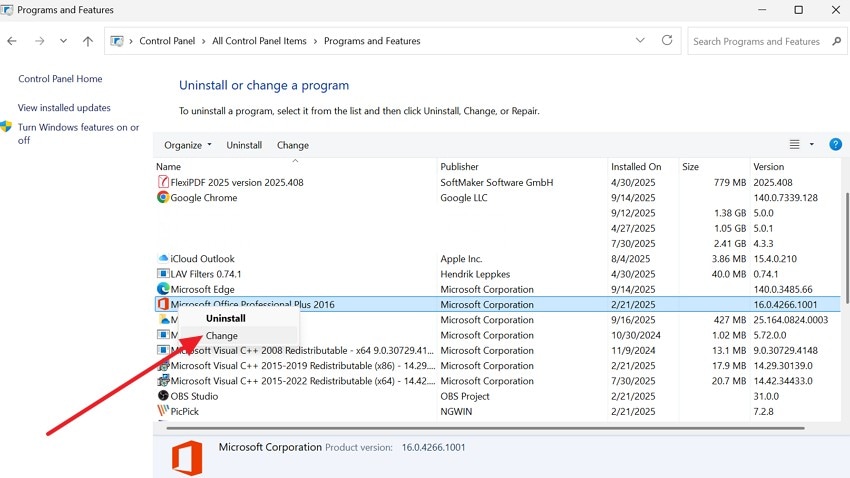The image size is (850, 478).
Task: Click the OBS Project publisher cell
Action: (465, 396)
